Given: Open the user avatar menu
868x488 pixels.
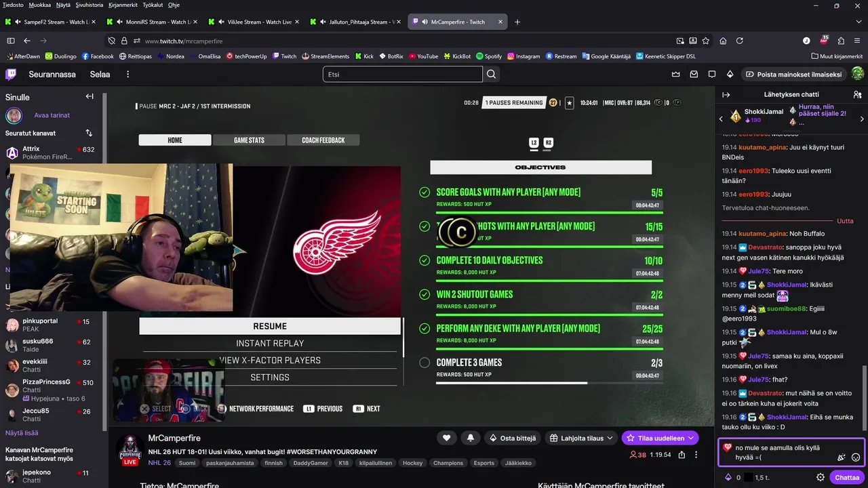Looking at the screenshot, I should click(858, 74).
